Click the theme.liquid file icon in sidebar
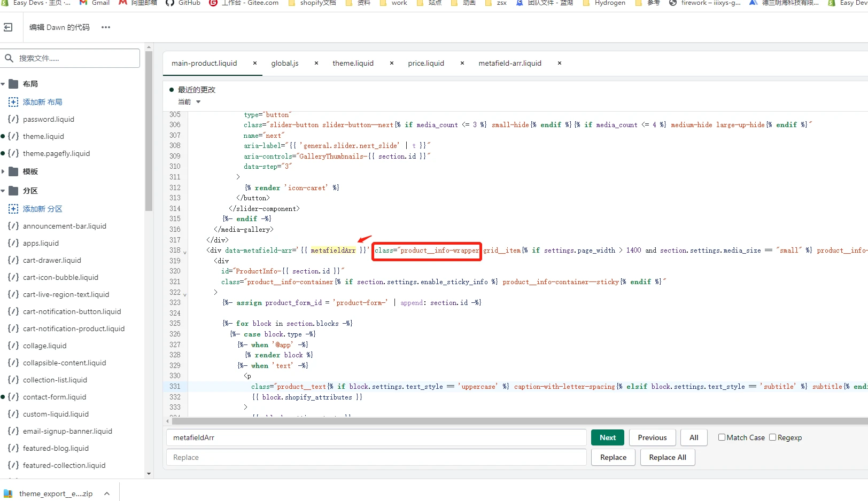The image size is (868, 501). 13,136
